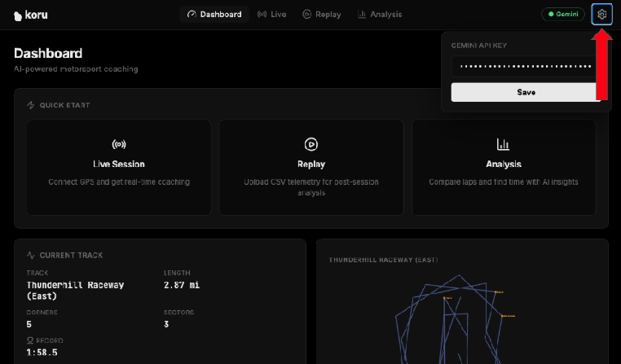Screen dimensions: 621x364
Task: Click the Analysis bar chart icon
Action: 503,144
